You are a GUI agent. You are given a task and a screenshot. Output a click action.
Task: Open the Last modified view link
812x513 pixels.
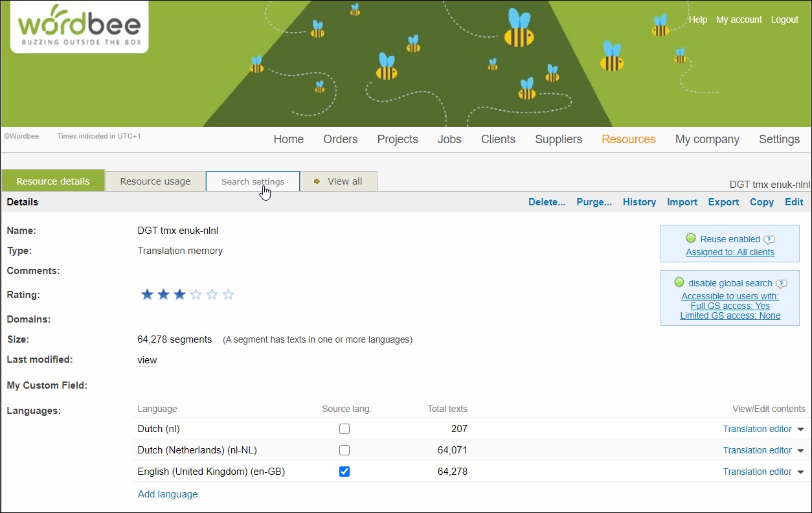pos(147,360)
